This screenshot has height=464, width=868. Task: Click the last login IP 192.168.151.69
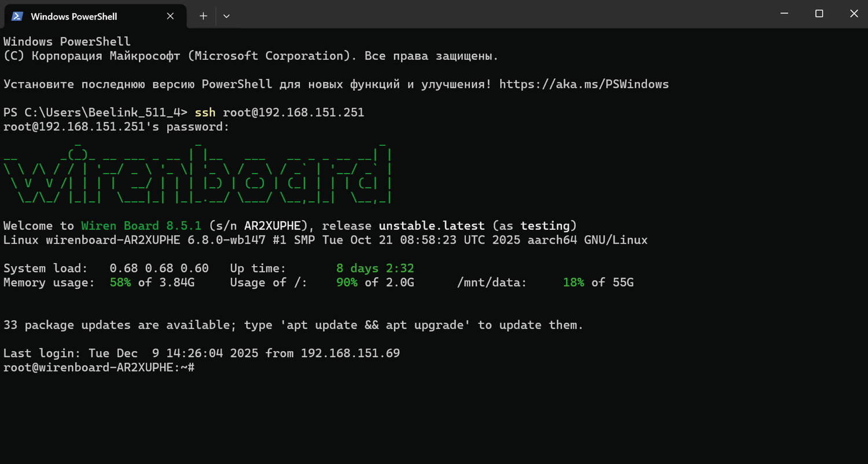pos(350,353)
